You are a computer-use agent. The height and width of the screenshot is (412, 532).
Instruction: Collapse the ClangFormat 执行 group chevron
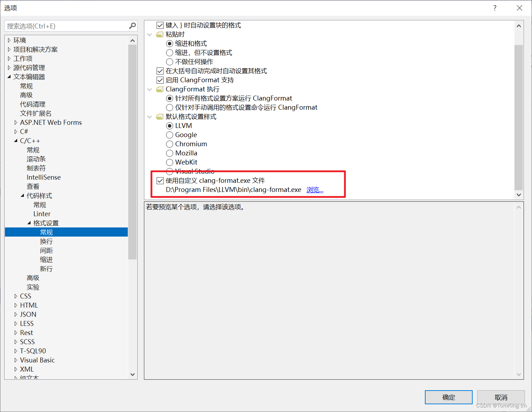pyautogui.click(x=150, y=89)
